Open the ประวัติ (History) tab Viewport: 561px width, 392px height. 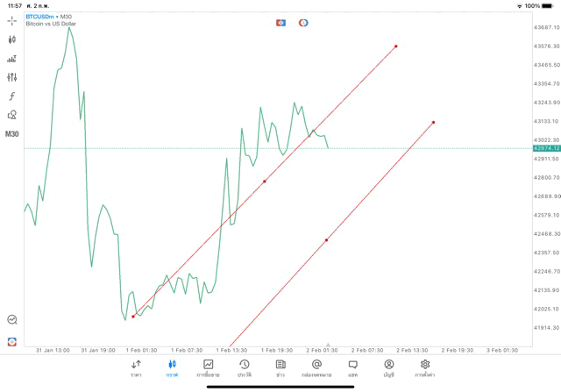tap(245, 367)
